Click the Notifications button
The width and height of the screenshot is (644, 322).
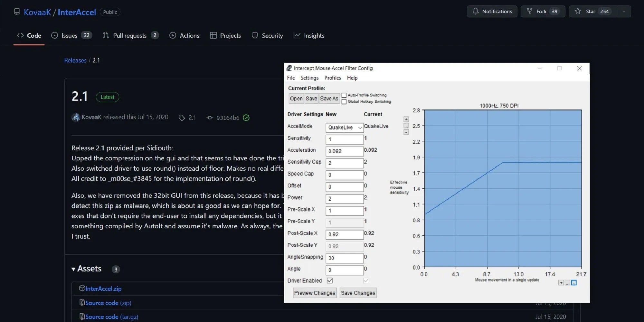click(492, 12)
